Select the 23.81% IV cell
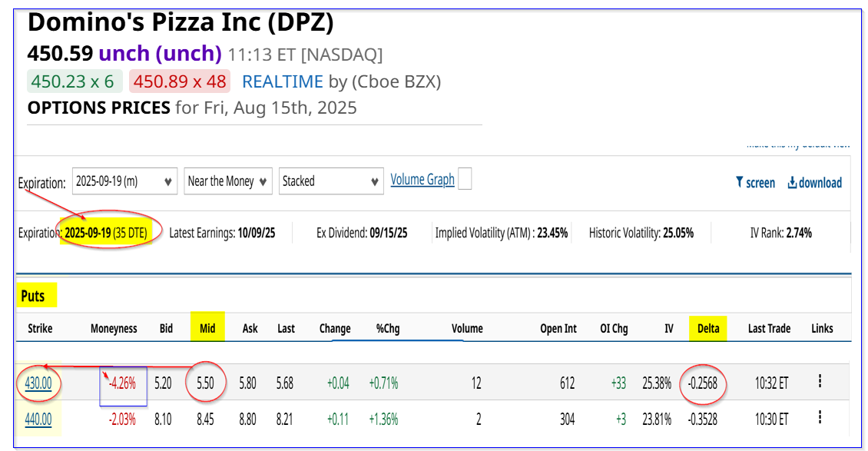Image resolution: width=868 pixels, height=451 pixels. [657, 419]
